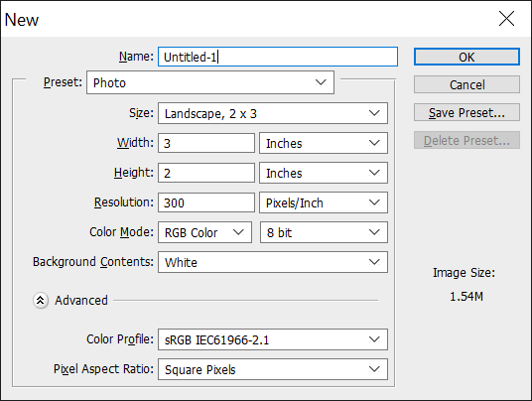Screen dimensions: 532x401
Task: Open the RGB Color mode dropdown
Action: coord(204,232)
